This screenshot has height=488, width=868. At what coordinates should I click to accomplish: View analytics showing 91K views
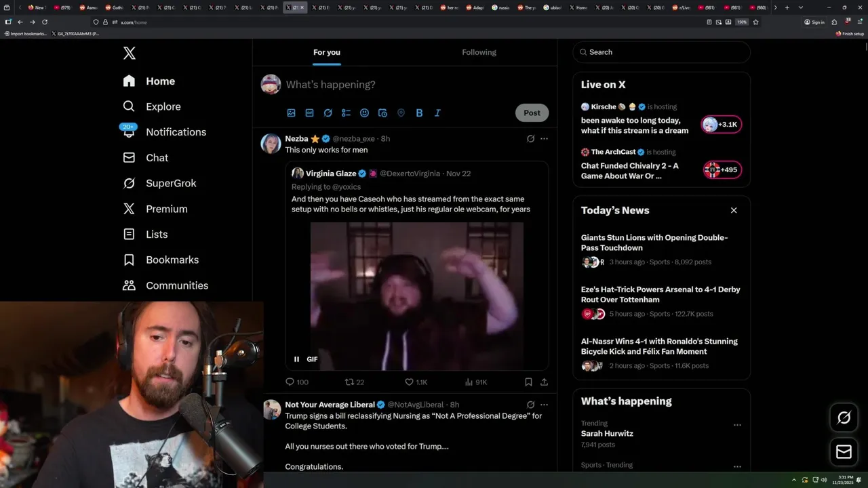(x=475, y=382)
